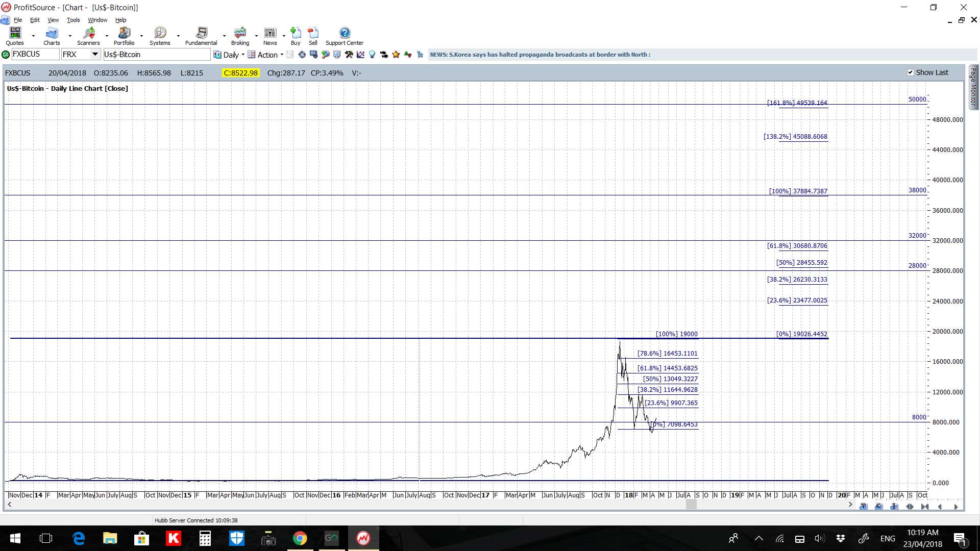Open the Scanners toolbar icon
The width and height of the screenshot is (980, 551).
click(x=88, y=36)
